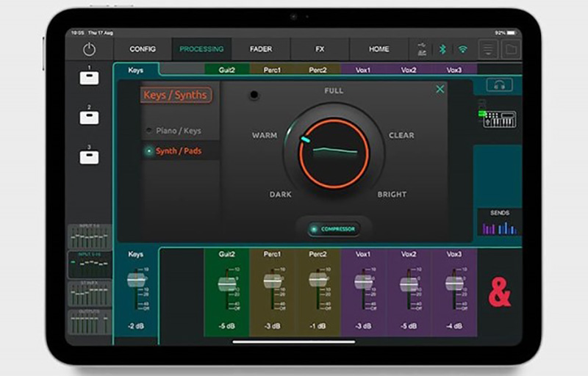
Task: Click the tone character knob
Action: coord(334,153)
